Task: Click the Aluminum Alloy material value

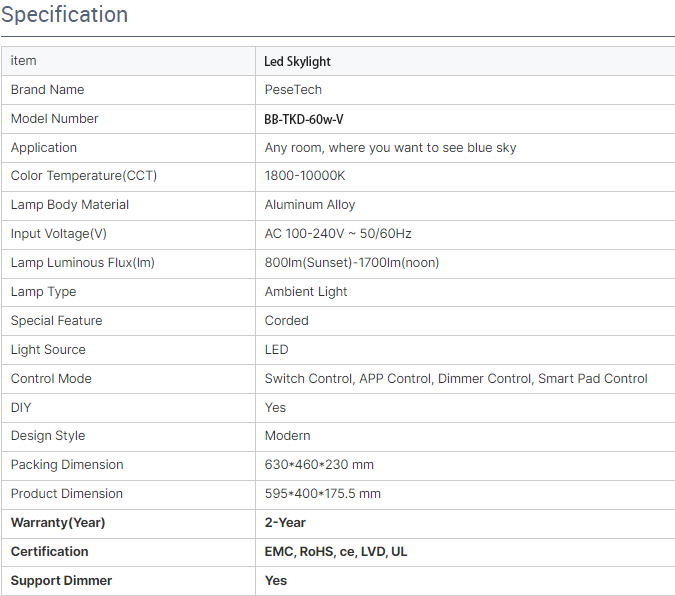Action: [x=310, y=205]
